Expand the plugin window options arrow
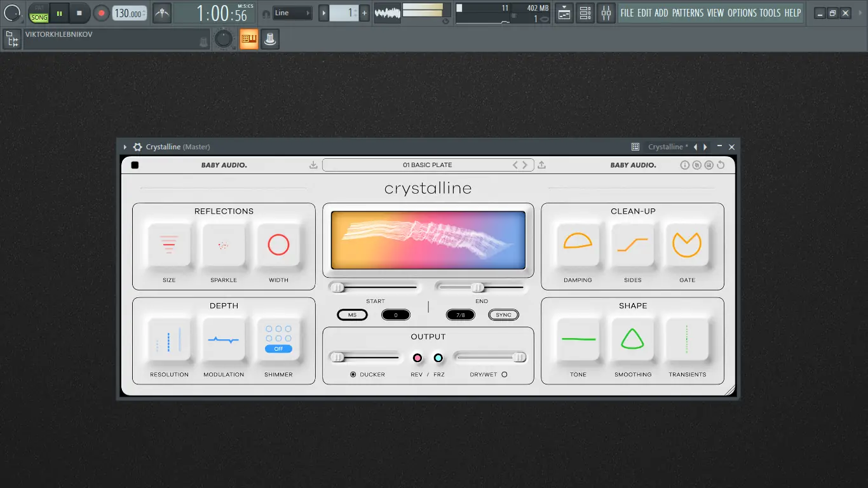Screen dimensions: 868x488 click(125, 147)
